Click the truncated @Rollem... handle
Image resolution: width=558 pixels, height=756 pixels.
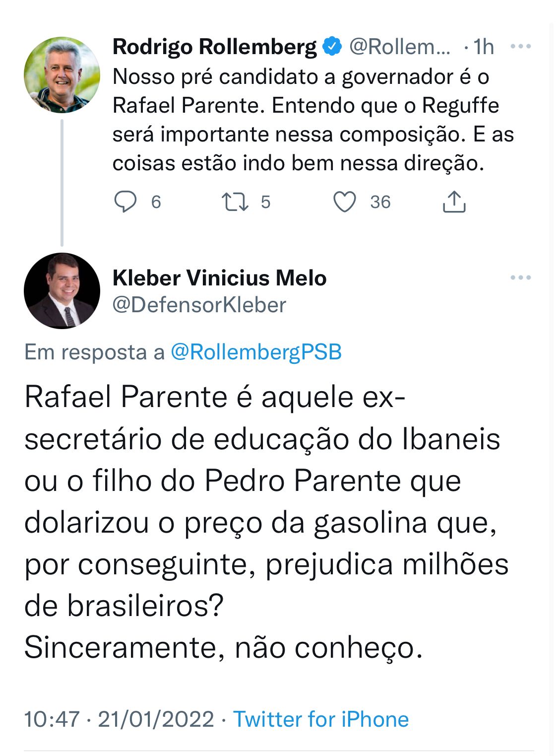(400, 47)
